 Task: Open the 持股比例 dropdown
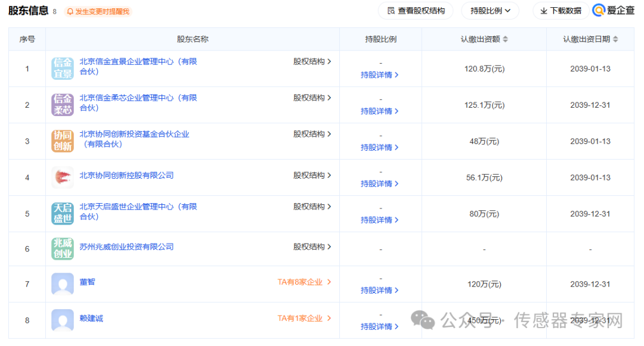click(490, 11)
